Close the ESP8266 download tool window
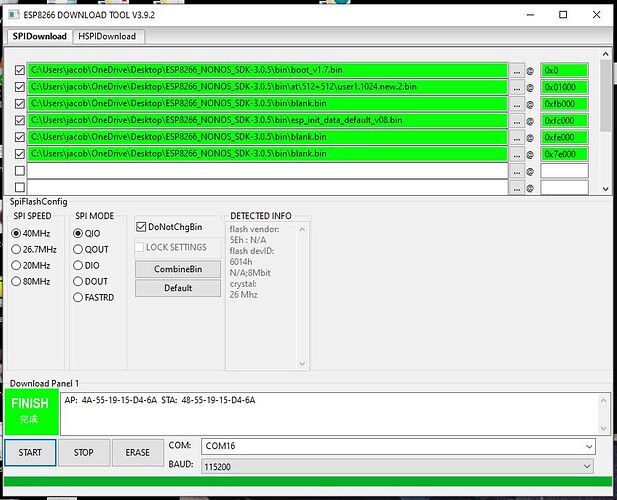 click(x=597, y=15)
